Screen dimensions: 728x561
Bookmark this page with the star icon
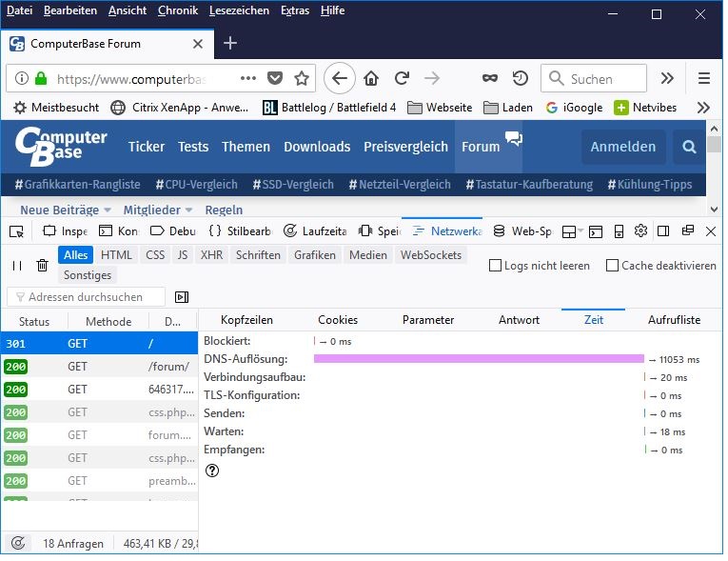302,78
